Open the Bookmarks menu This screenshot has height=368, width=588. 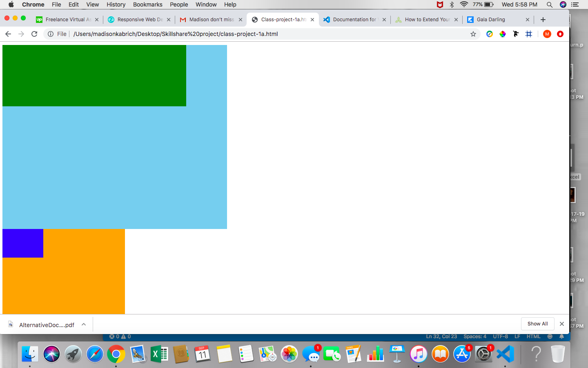point(148,4)
